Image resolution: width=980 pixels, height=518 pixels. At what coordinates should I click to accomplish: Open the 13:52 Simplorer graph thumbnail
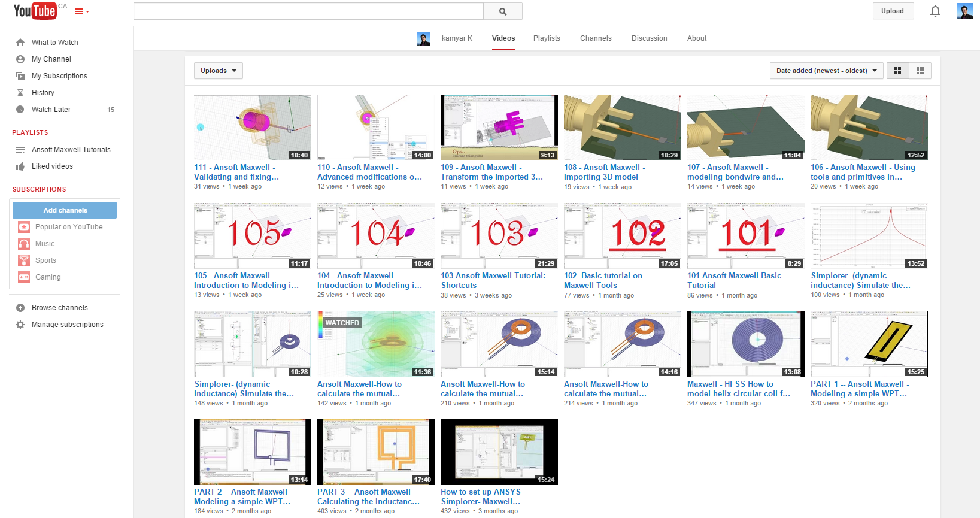click(x=869, y=235)
